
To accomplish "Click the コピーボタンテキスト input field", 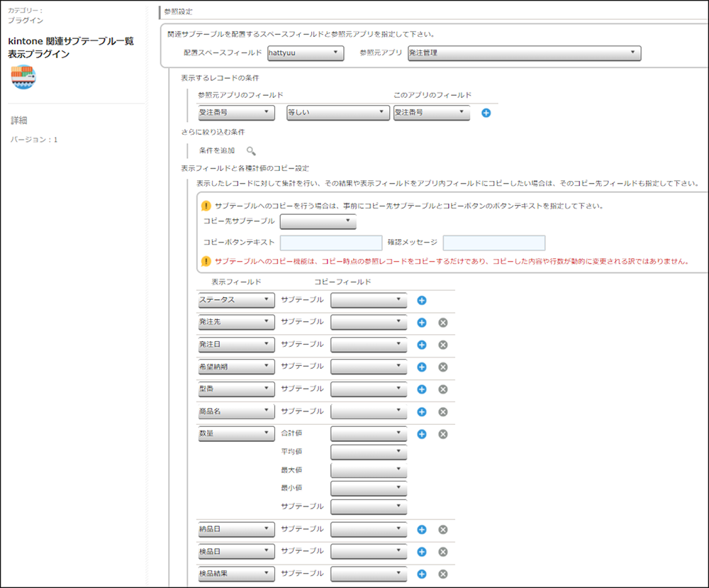I will point(331,243).
